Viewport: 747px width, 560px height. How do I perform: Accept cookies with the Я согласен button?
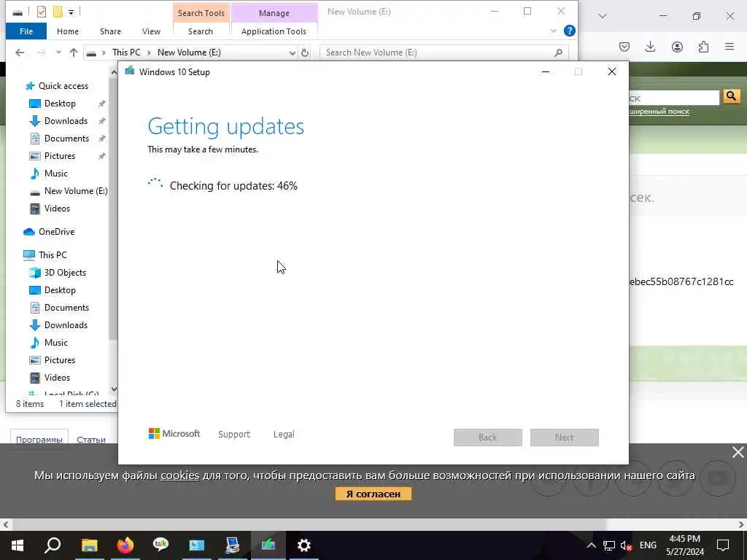tap(373, 494)
